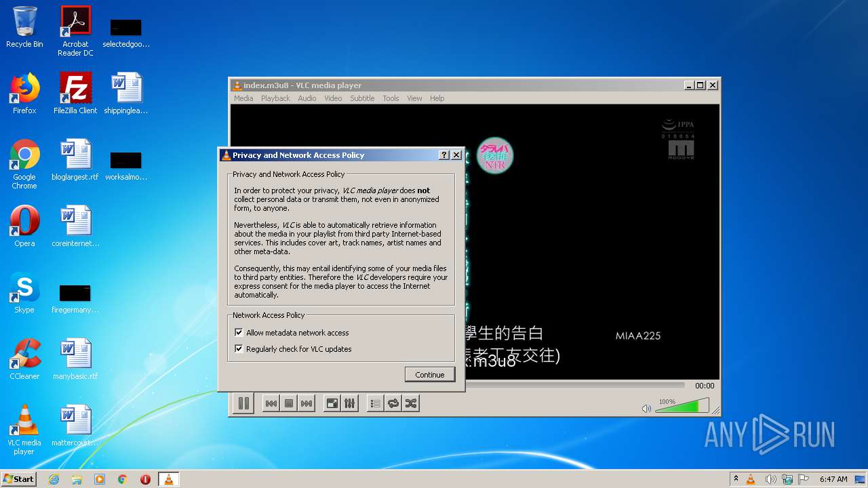
Task: Select bloglargest.rtf document
Action: pyautogui.click(x=75, y=160)
